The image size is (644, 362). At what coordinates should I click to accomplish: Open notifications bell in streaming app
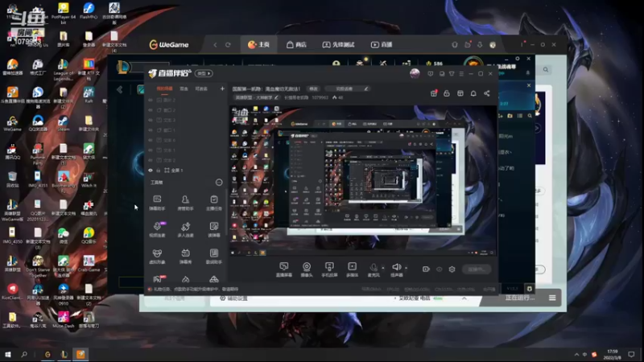473,93
